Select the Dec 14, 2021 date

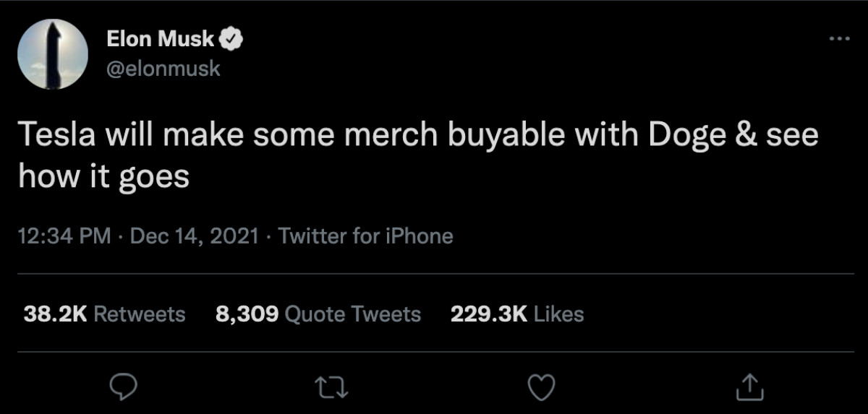(194, 236)
